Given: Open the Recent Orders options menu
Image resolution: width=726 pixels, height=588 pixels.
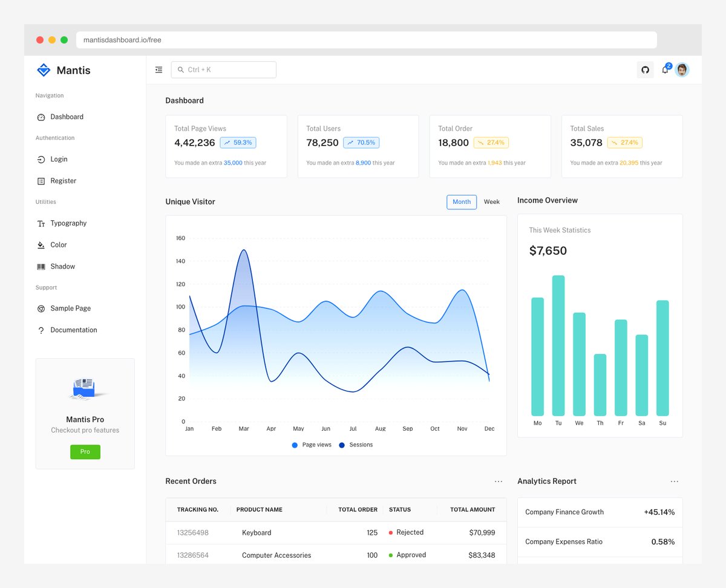Looking at the screenshot, I should coord(498,481).
